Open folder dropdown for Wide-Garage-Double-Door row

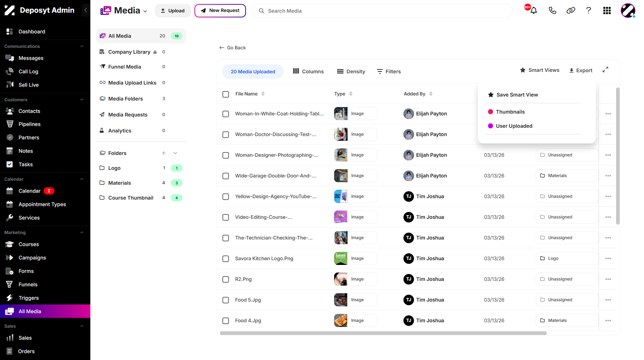[567, 176]
